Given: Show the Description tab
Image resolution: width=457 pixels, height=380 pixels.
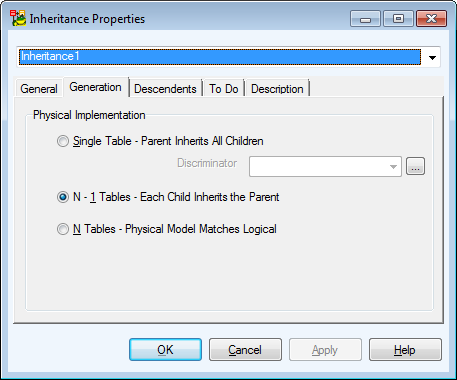Looking at the screenshot, I should 277,89.
